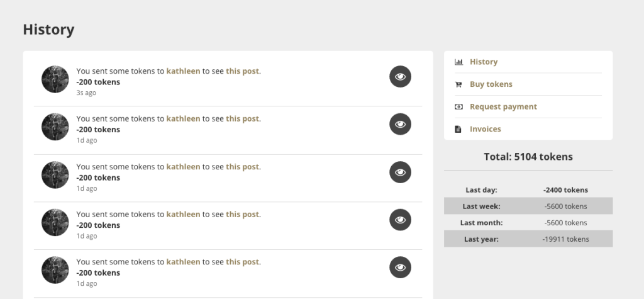
Task: Click the document icon next to Invoices
Action: click(x=458, y=129)
